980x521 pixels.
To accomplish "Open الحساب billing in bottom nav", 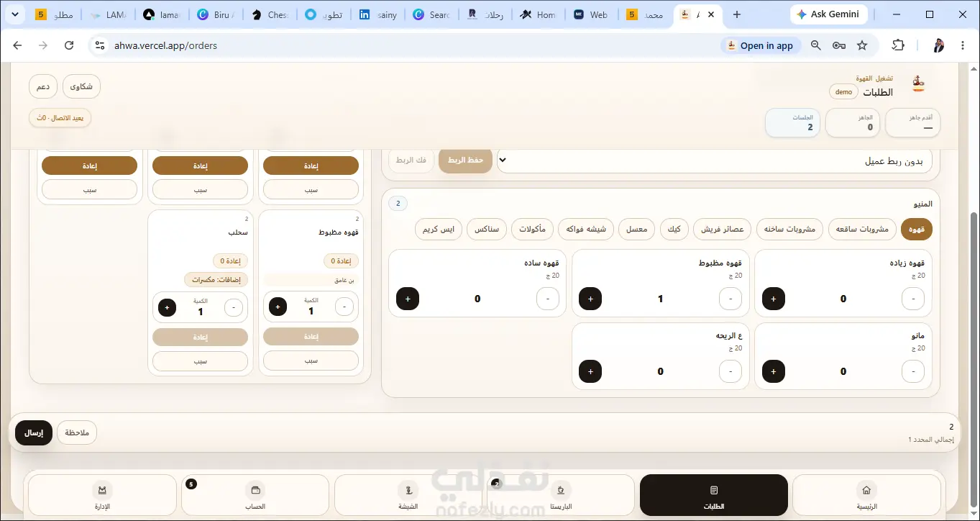I will (255, 495).
